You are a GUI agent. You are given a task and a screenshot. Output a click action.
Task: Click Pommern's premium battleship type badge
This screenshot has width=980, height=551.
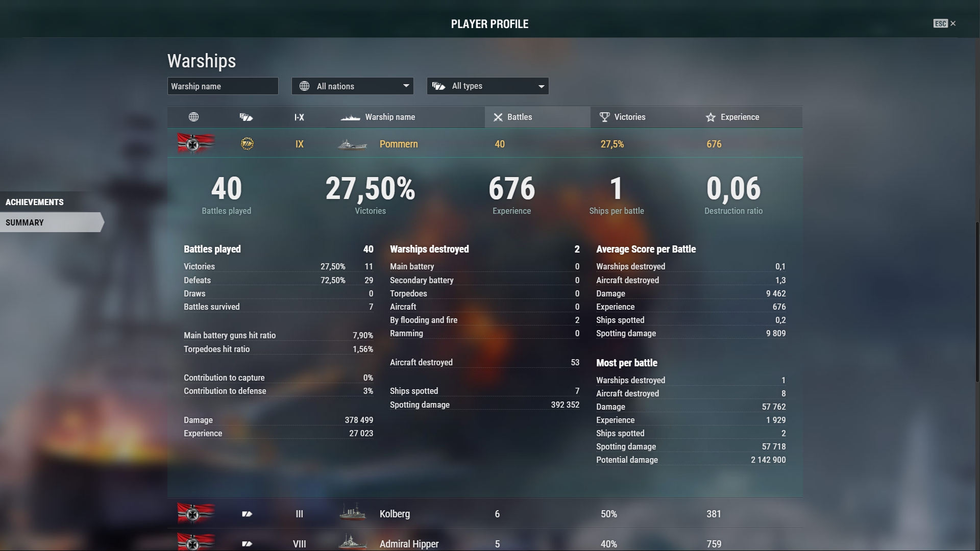point(247,144)
